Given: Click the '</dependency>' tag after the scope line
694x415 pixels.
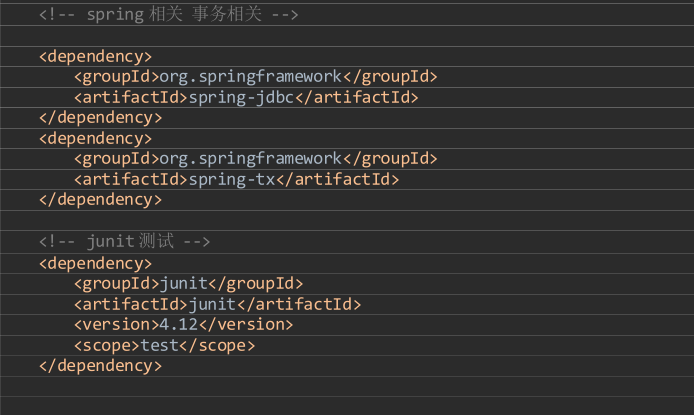Looking at the screenshot, I should point(100,366).
